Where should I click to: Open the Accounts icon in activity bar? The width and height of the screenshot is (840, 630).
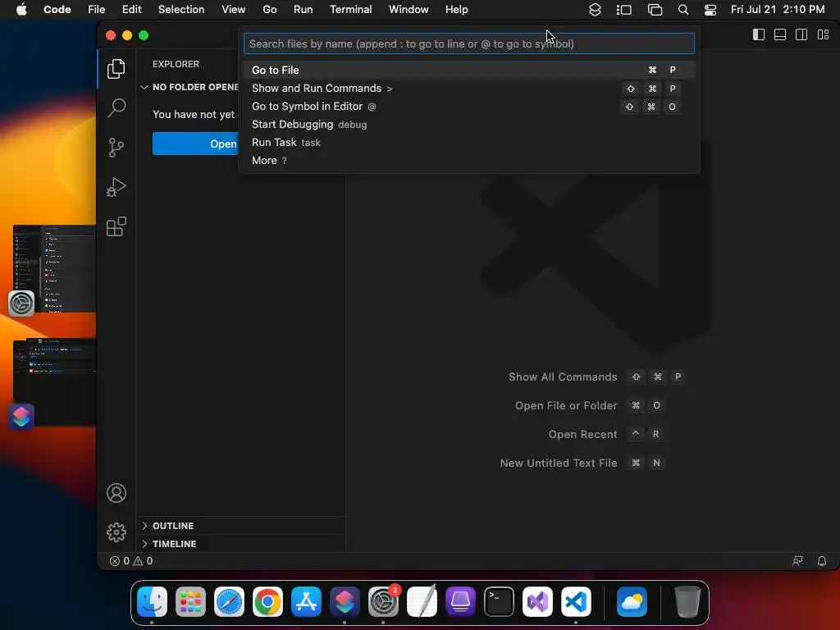[116, 493]
